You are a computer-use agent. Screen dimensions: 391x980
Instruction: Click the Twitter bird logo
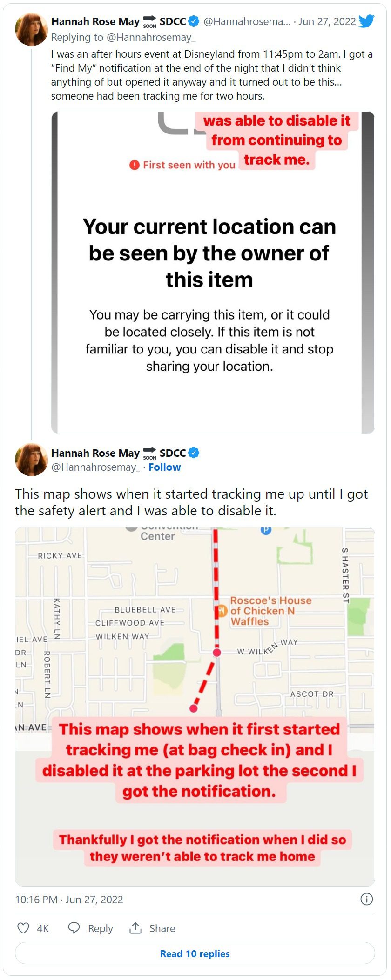(366, 21)
